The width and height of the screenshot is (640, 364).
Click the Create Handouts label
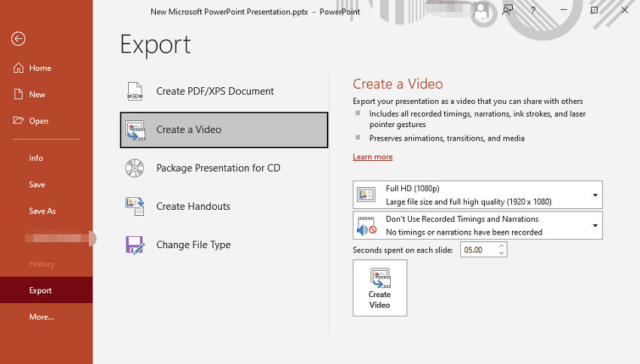(193, 206)
